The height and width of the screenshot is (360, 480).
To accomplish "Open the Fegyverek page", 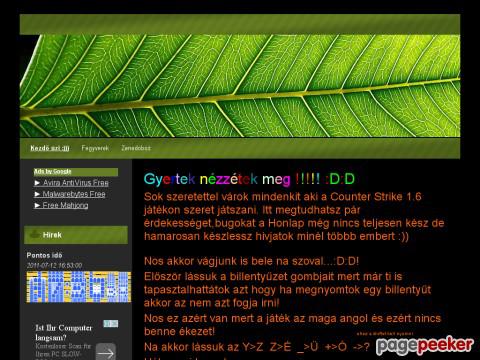I will 95,148.
